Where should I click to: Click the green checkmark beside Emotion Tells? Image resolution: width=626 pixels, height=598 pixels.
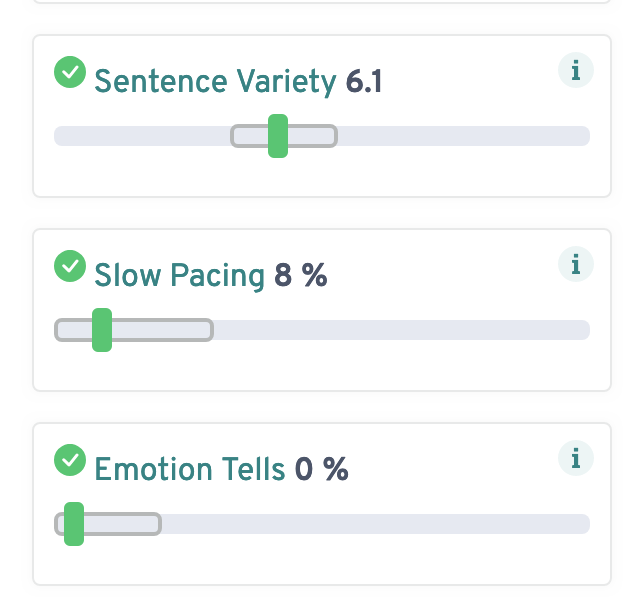point(69,460)
